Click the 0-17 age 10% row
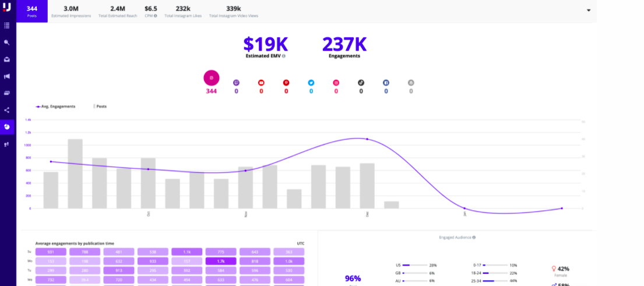Screen dimensions: 644x286 tap(495, 266)
